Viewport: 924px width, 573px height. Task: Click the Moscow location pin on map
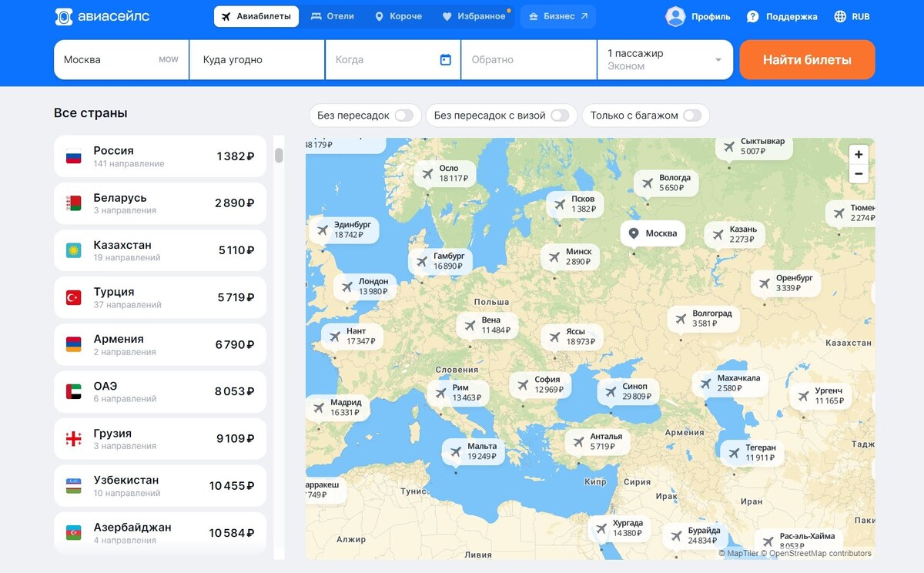pyautogui.click(x=634, y=233)
